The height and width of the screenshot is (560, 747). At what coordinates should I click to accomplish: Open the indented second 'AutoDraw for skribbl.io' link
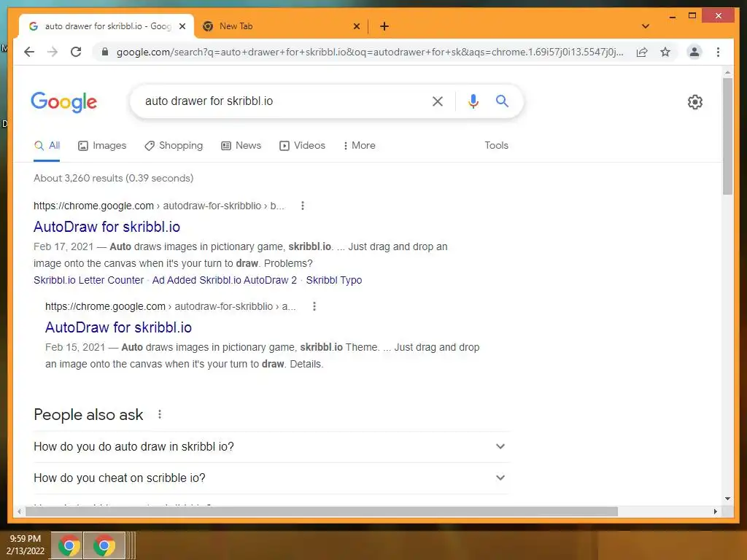pyautogui.click(x=119, y=327)
